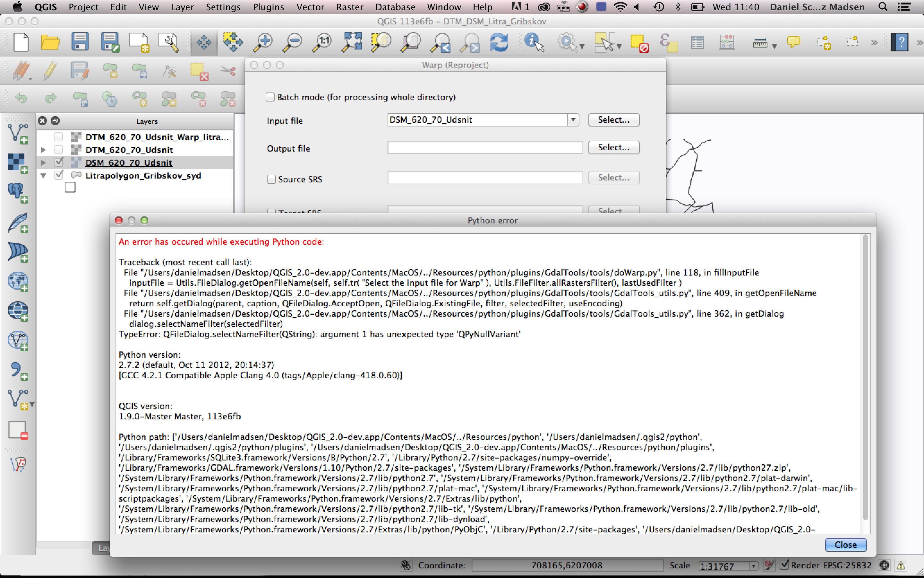Activate the Zoom Out tool

click(292, 42)
